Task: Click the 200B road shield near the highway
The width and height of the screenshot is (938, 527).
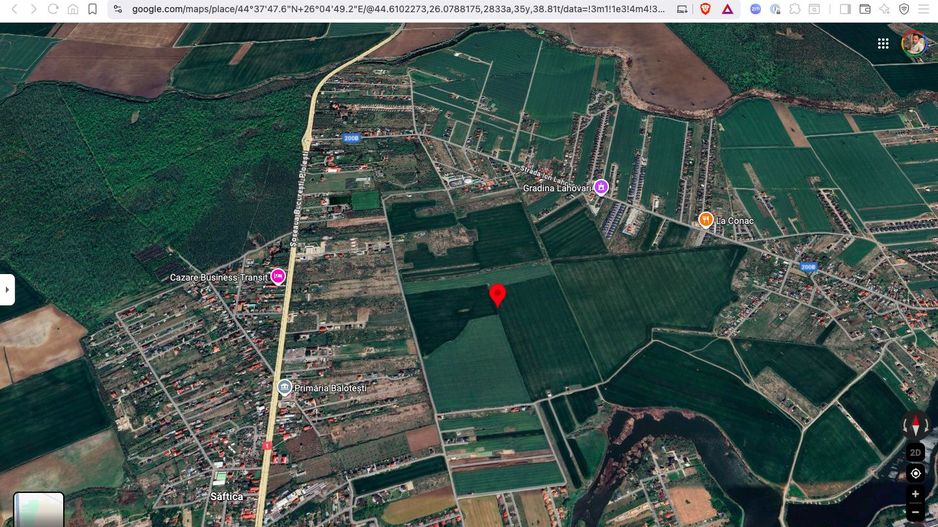Action: 351,138
